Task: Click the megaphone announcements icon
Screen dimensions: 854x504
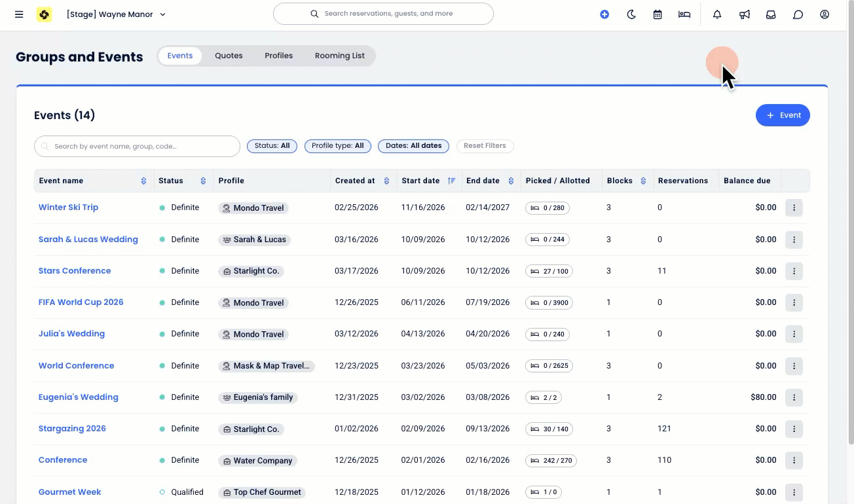Action: coord(745,14)
